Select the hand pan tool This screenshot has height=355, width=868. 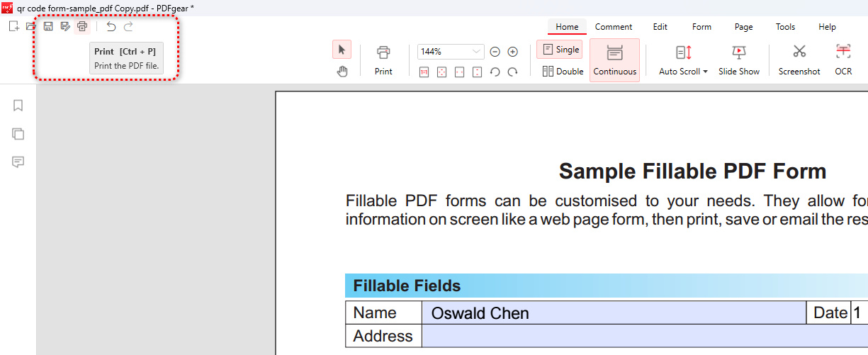tap(342, 71)
